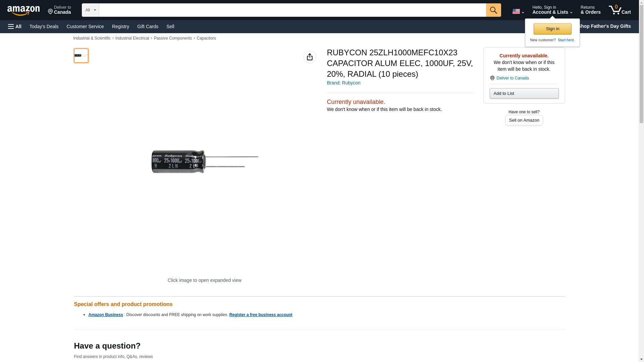
Task: Click the US flag language selector
Action: point(518,11)
